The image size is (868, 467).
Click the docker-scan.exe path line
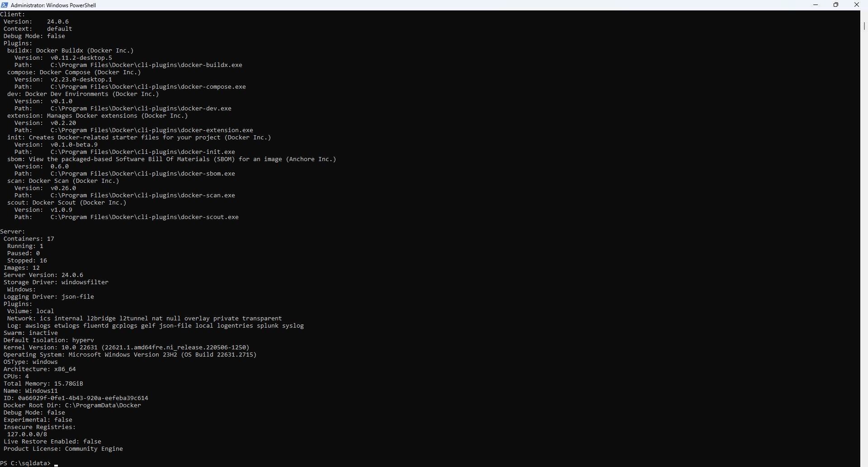point(125,195)
